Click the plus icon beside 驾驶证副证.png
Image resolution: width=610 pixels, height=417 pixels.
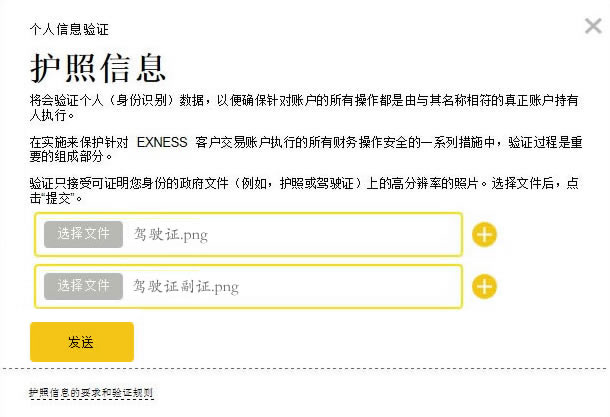tap(484, 287)
